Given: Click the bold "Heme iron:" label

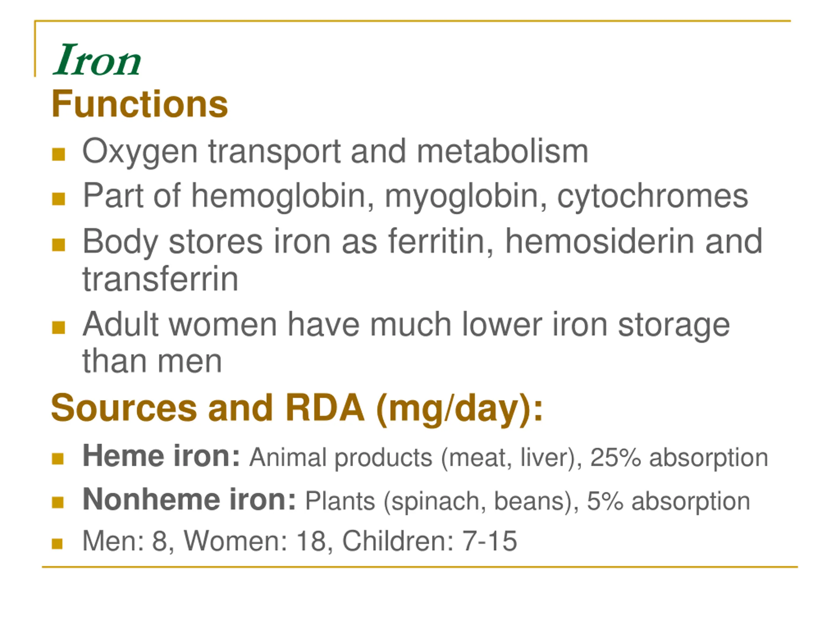Looking at the screenshot, I should tap(161, 456).
